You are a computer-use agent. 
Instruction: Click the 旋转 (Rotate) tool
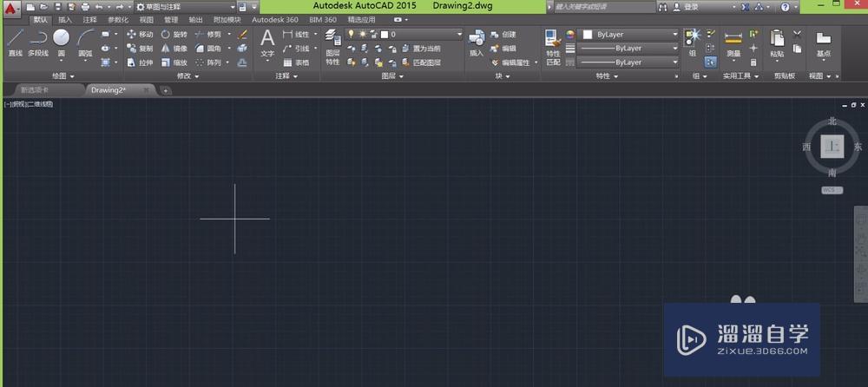(x=174, y=35)
